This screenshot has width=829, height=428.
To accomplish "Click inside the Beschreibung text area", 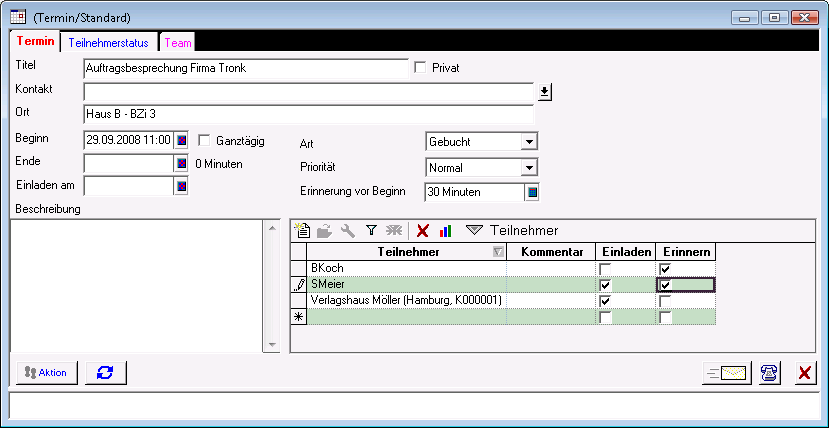I will [x=136, y=285].
